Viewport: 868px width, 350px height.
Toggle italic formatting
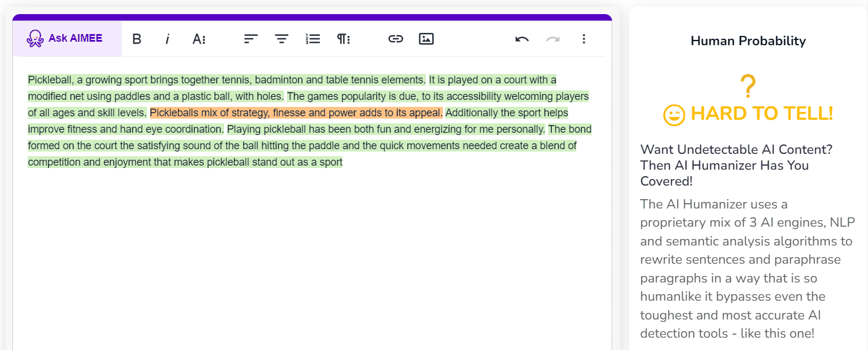[168, 39]
